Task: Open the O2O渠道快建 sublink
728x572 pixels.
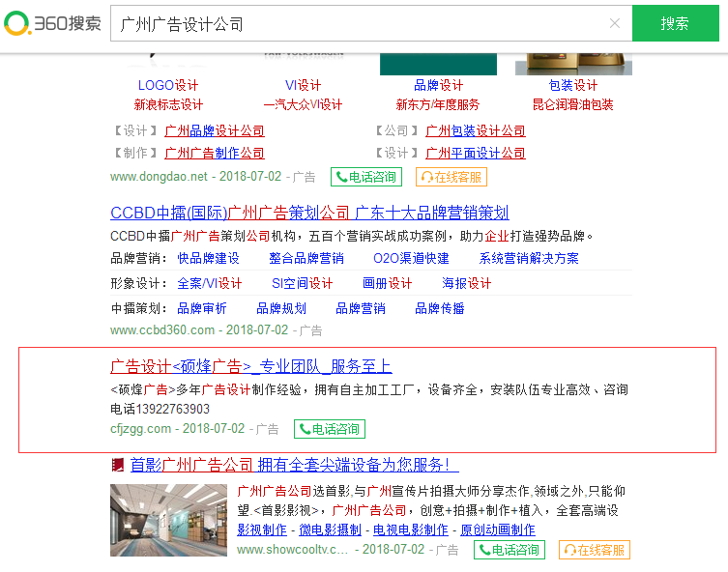Action: click(x=411, y=258)
